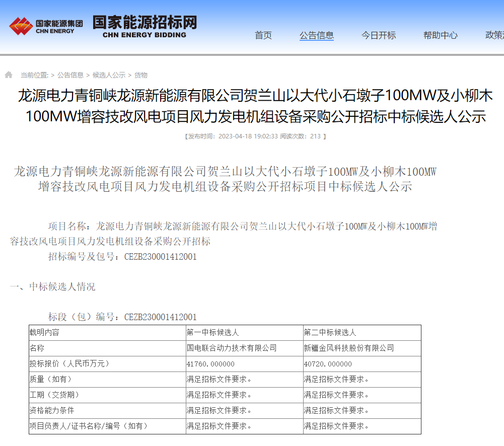Click the bid price 40720.000000 cell
The width and height of the screenshot is (504, 446).
362,364
